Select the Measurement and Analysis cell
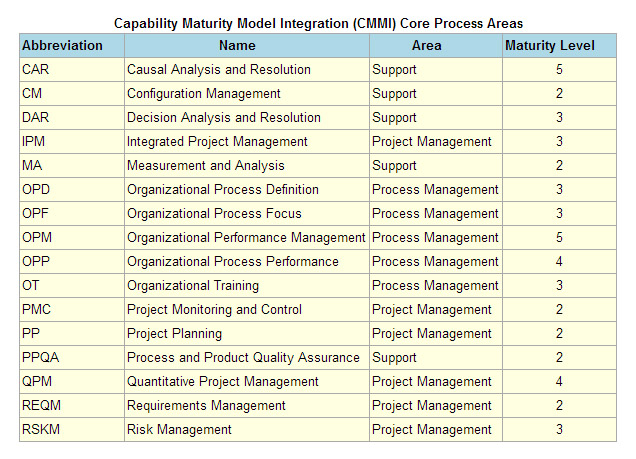The width and height of the screenshot is (636, 459). pyautogui.click(x=247, y=165)
